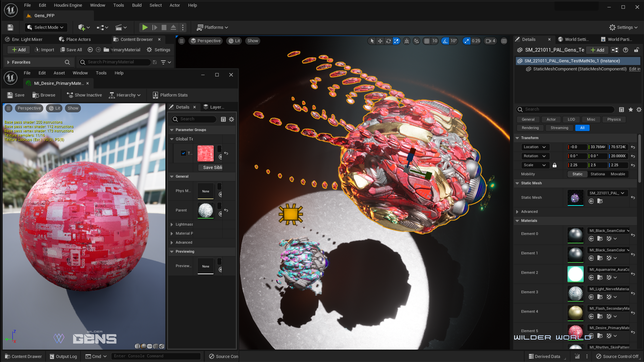The image size is (644, 362).
Task: Click the Save Sibling button
Action: 212,167
